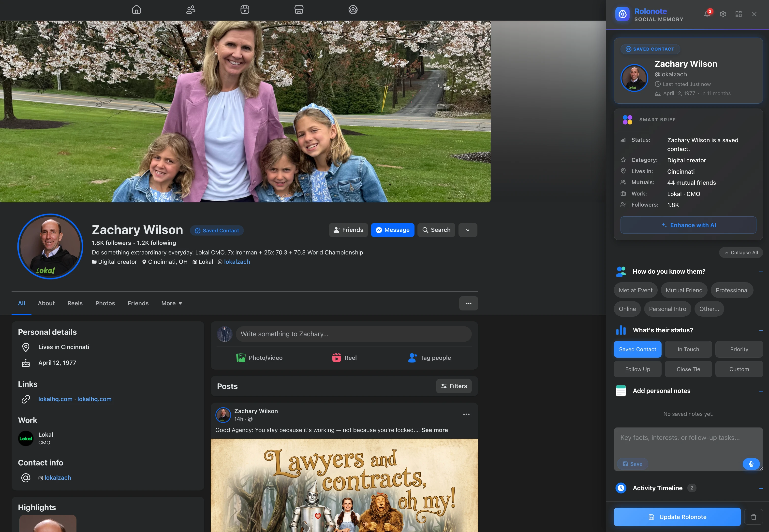Image resolution: width=769 pixels, height=532 pixels.
Task: Set status to Priority
Action: 739,349
